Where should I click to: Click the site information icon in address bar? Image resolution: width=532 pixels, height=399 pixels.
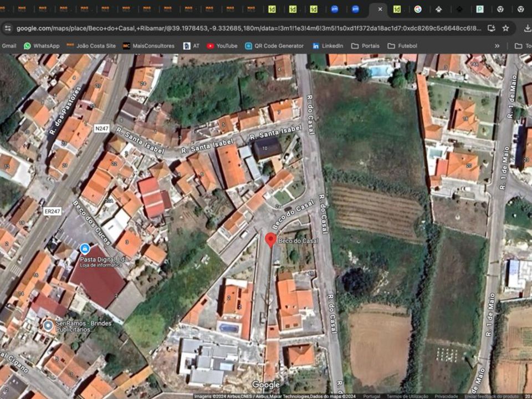(x=7, y=28)
